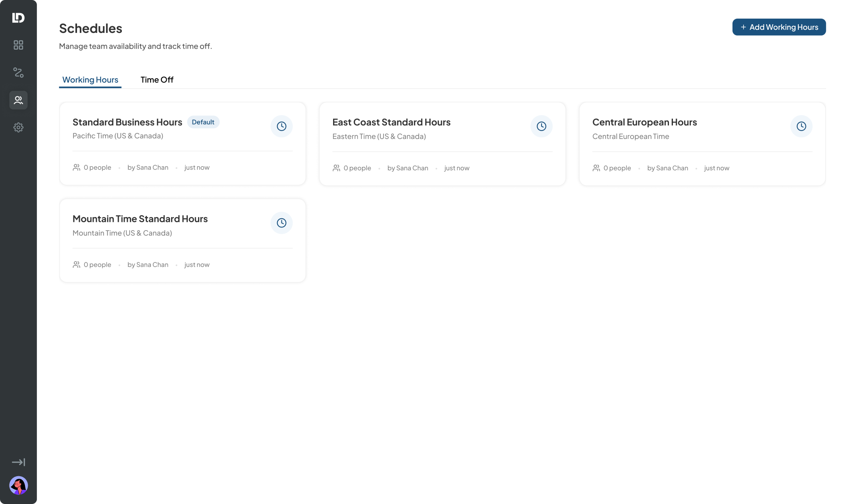Click 0 people in Standard Business Hours card

click(97, 167)
